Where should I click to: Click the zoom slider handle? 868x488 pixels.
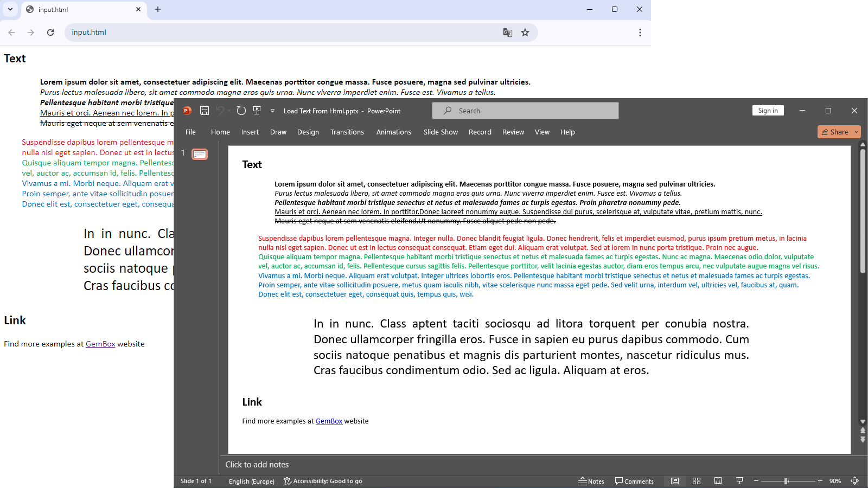[786, 481]
